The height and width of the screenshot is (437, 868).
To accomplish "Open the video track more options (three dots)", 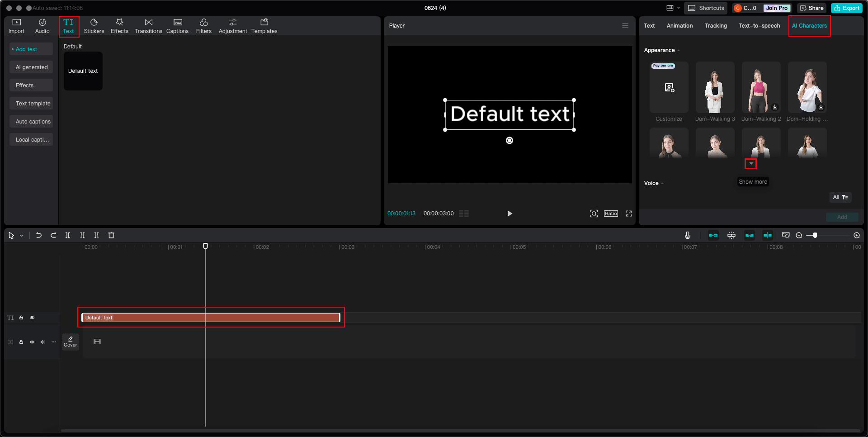I will tap(54, 342).
